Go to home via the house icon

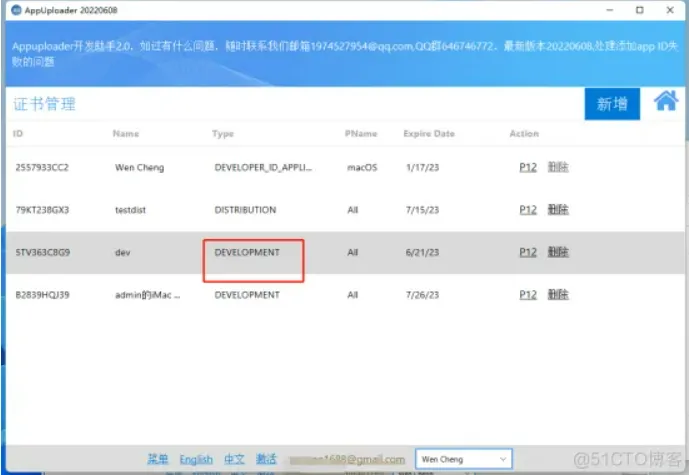pyautogui.click(x=666, y=102)
